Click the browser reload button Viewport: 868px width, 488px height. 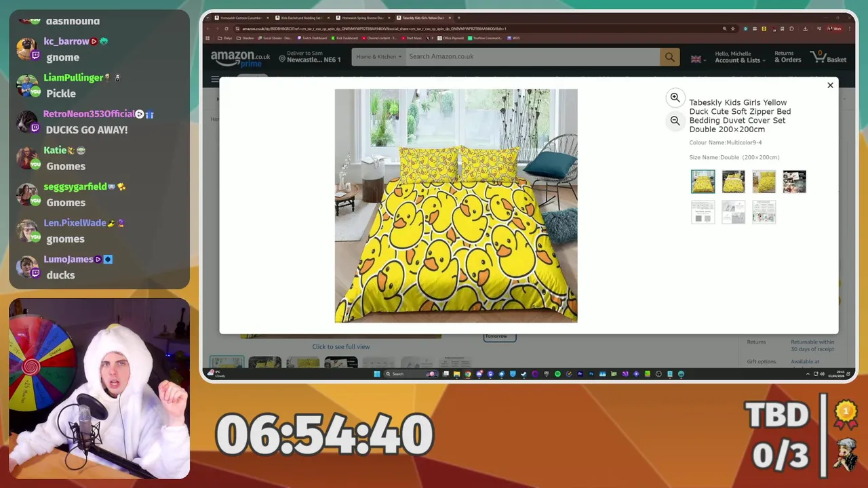(226, 28)
